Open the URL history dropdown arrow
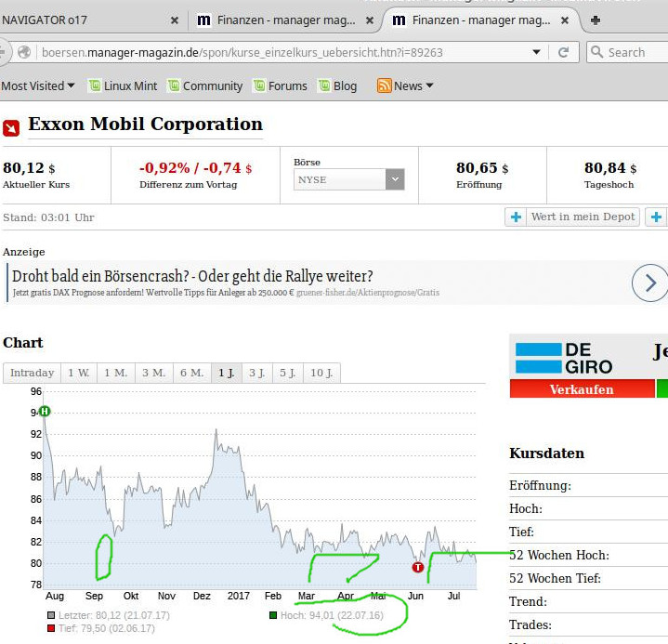Image resolution: width=668 pixels, height=644 pixels. 537,52
